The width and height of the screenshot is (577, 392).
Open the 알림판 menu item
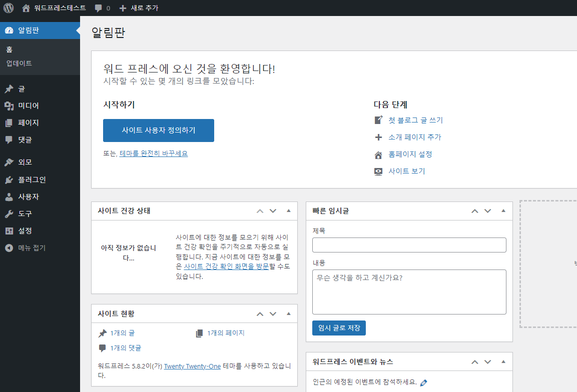tap(40, 30)
